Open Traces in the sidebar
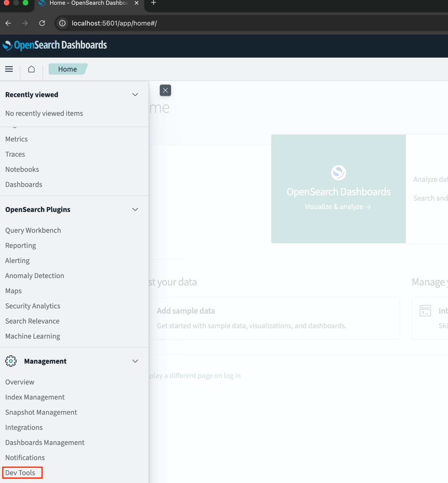 click(15, 154)
